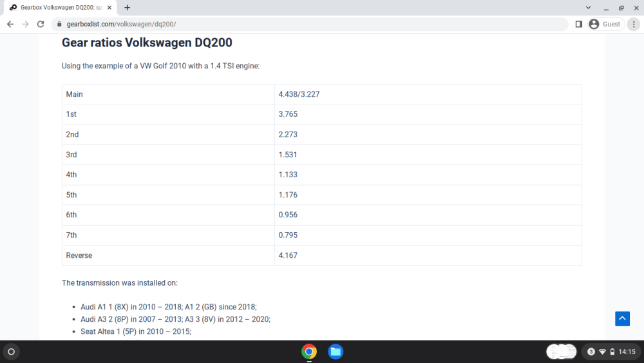The image size is (644, 363).
Task: Go back to the previous page
Action: pos(10,25)
